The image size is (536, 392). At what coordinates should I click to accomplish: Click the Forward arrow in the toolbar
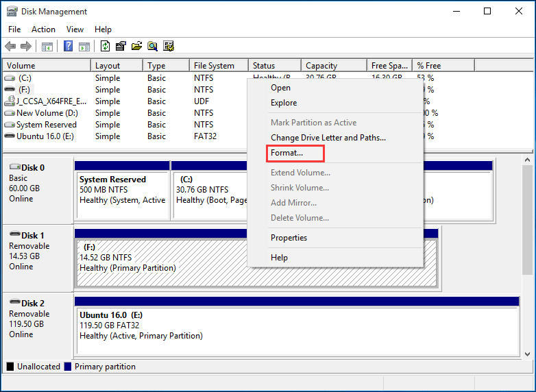(x=26, y=46)
